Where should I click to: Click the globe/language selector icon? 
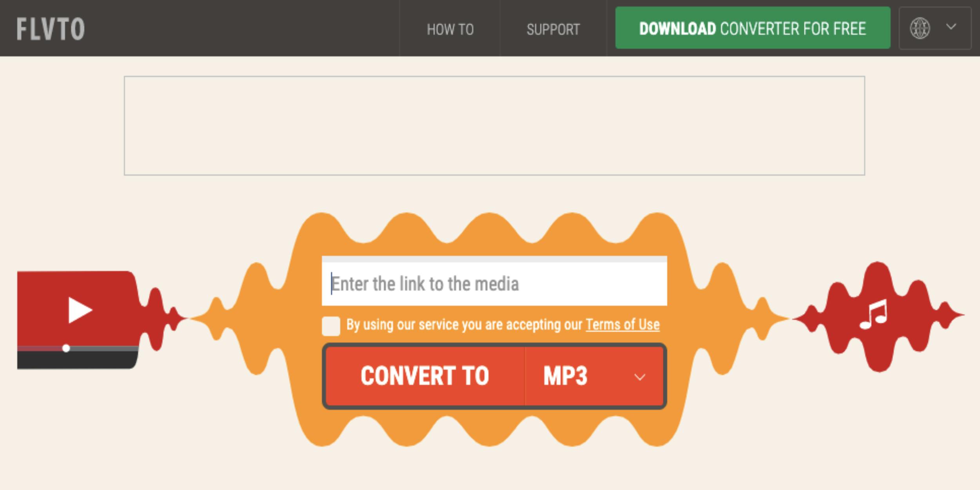tap(920, 27)
